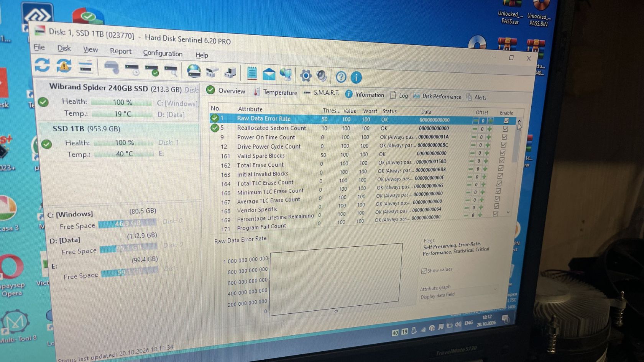The height and width of the screenshot is (362, 644).
Task: Uncheck Enable for Power On Time Count
Action: [x=504, y=137]
